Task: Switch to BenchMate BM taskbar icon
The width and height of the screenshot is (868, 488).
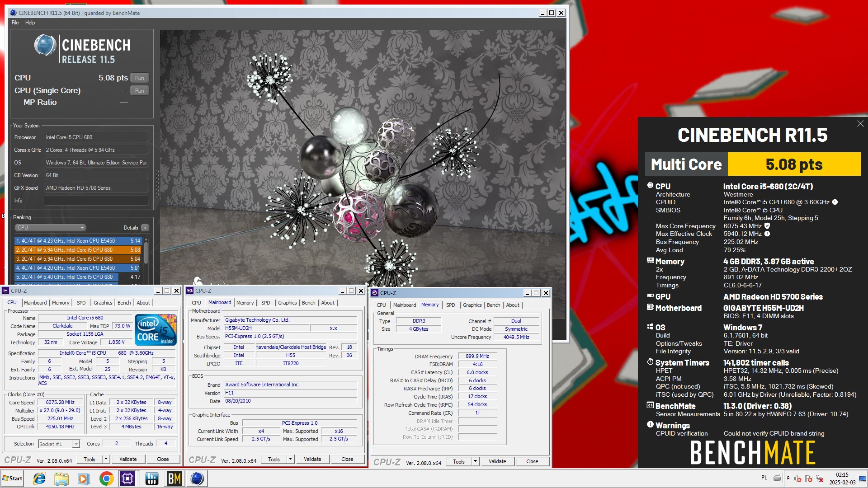Action: tap(174, 479)
